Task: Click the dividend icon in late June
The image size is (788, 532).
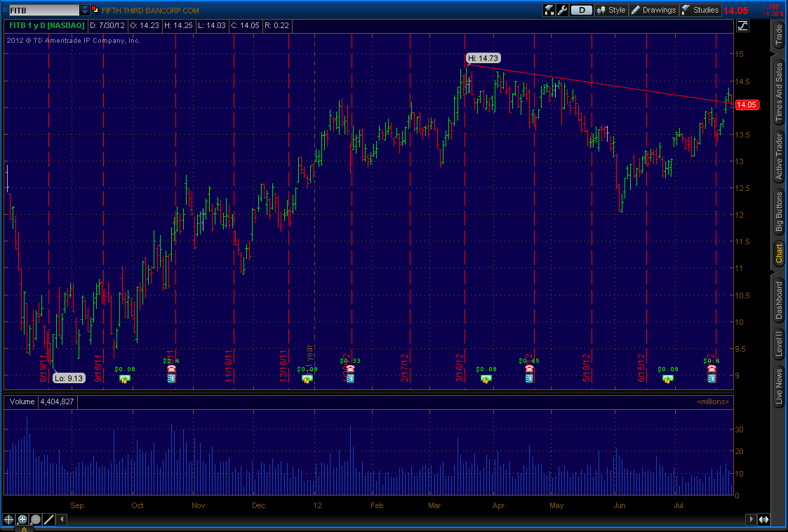Action: pos(667,378)
